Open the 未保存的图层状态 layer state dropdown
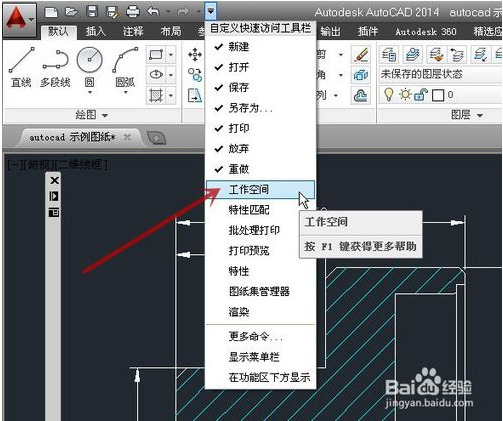The width and height of the screenshot is (503, 421). coord(440,74)
